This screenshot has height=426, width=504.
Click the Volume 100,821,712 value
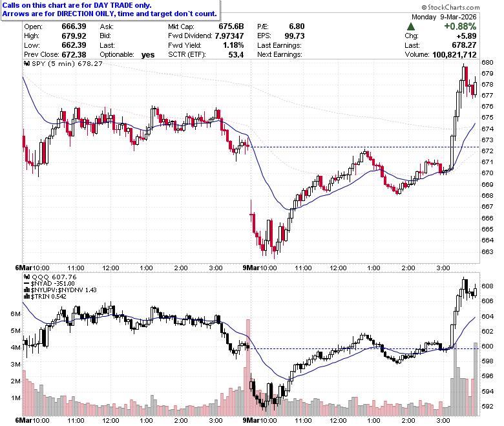[454, 55]
